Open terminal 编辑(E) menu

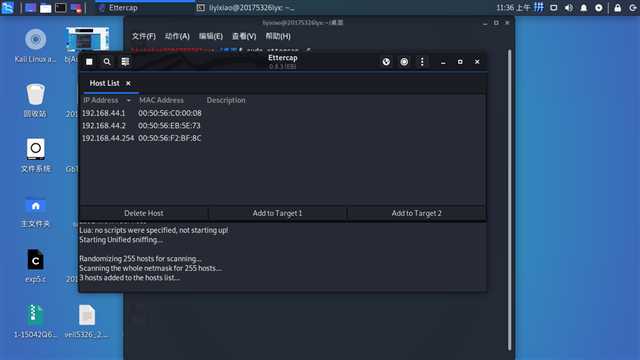tap(211, 36)
